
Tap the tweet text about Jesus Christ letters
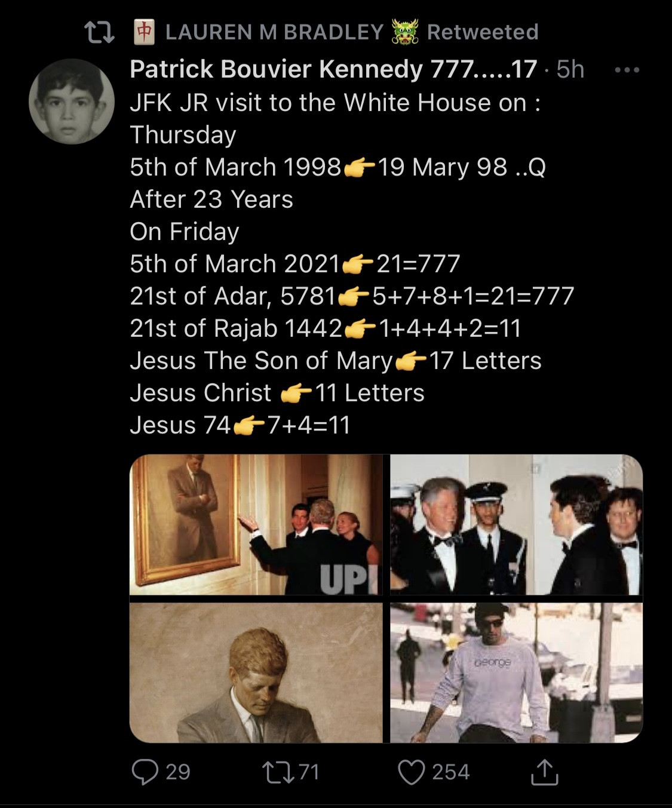277,393
